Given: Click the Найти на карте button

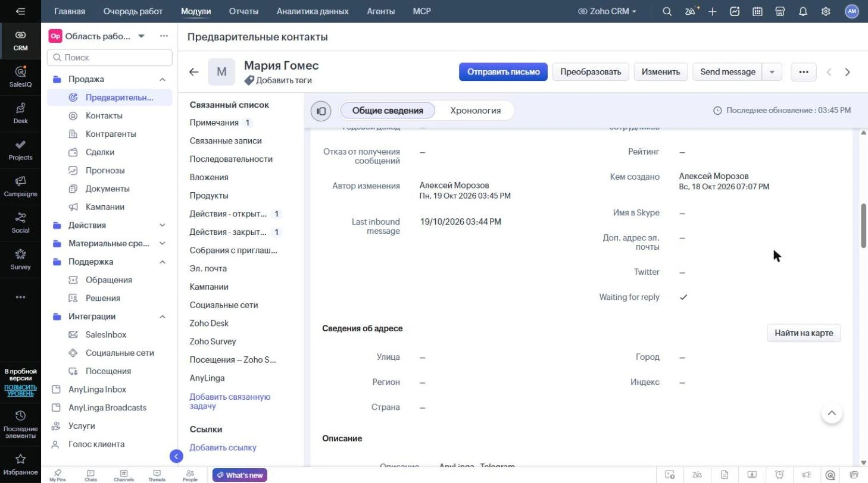Looking at the screenshot, I should click(804, 333).
